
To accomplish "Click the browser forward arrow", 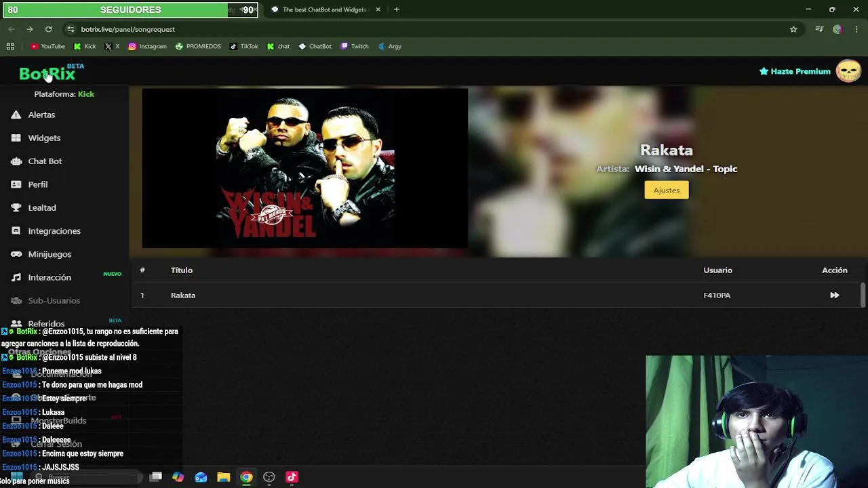I will (30, 29).
